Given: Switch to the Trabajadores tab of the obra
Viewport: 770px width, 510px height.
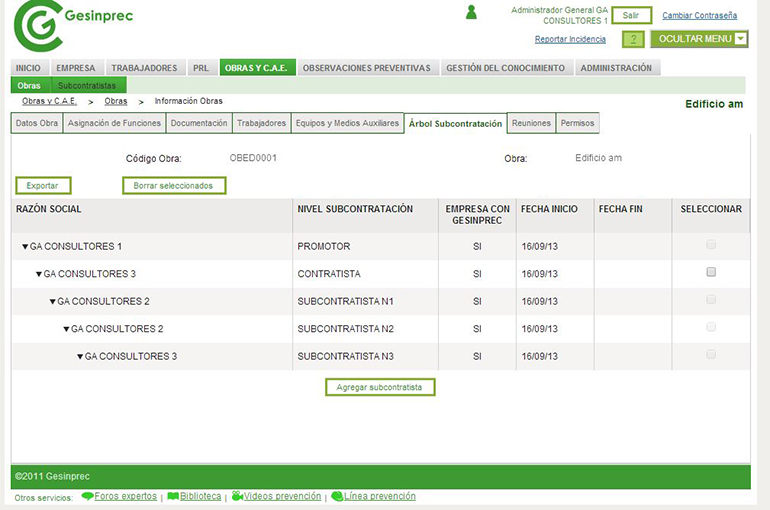Looking at the screenshot, I should pos(260,124).
